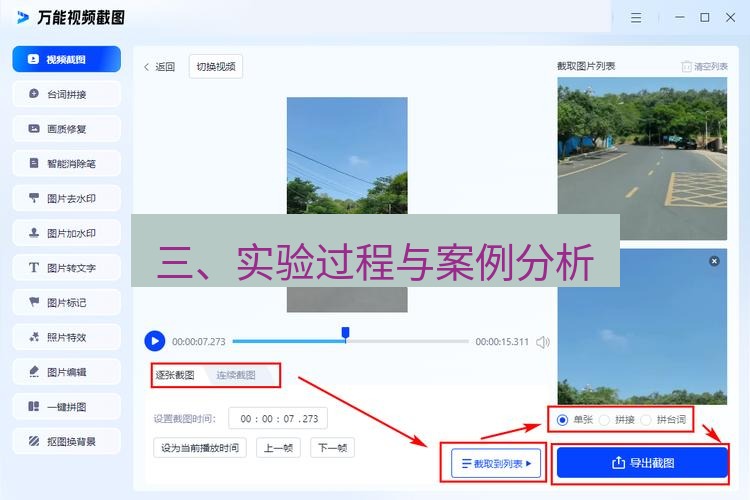Mute audio using the speaker icon

click(x=543, y=342)
